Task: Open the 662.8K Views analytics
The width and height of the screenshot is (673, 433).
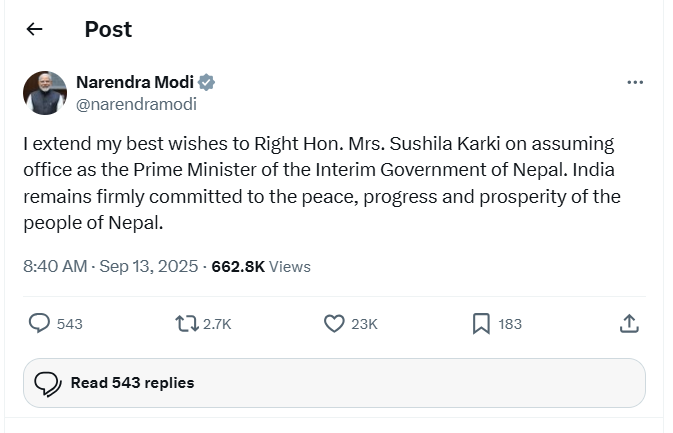Action: 261,266
